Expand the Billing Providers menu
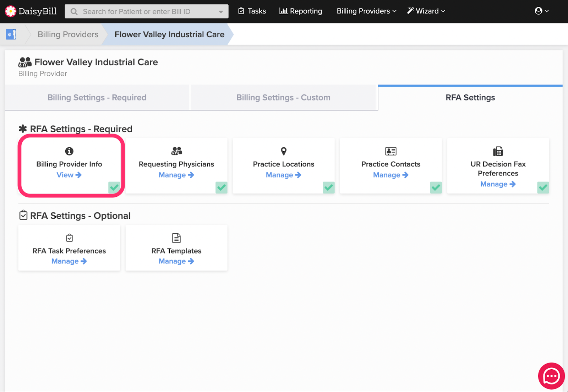This screenshot has height=392, width=568. coord(367,11)
